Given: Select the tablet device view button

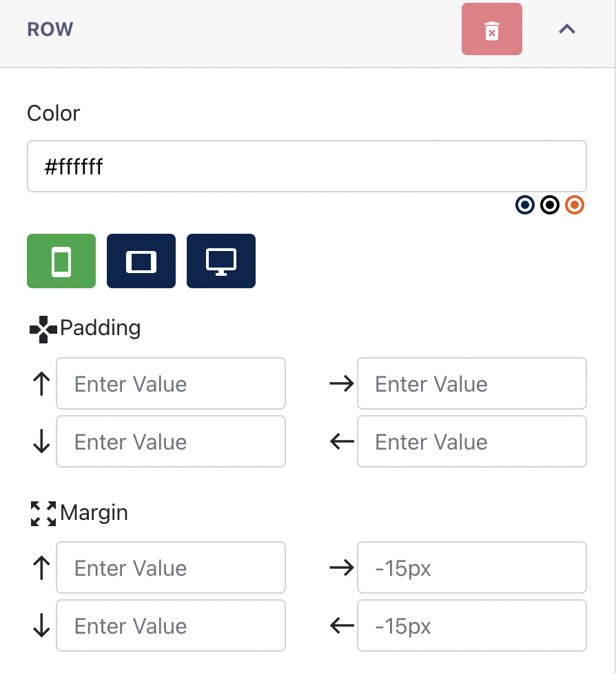Looking at the screenshot, I should 141,261.
